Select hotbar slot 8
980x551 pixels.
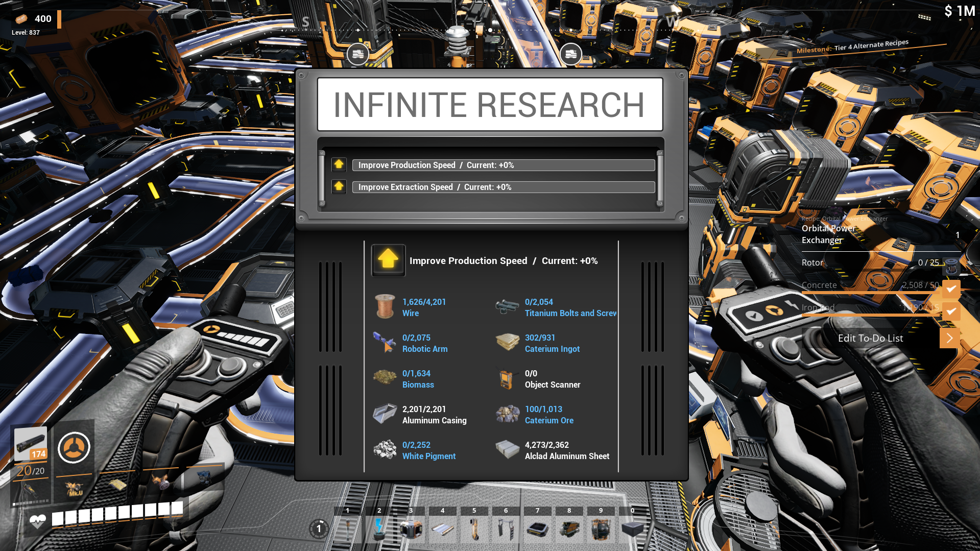coord(569,525)
